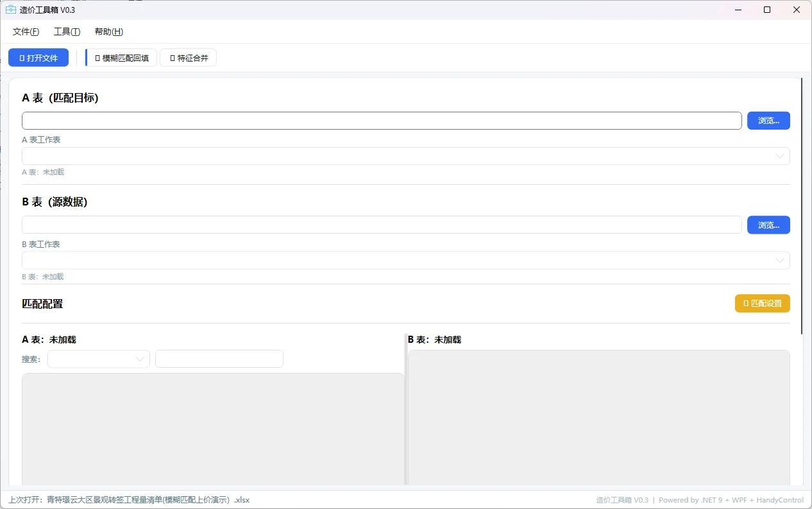812x509 pixels.
Task: Focus the B 表 file path input
Action: (382, 225)
